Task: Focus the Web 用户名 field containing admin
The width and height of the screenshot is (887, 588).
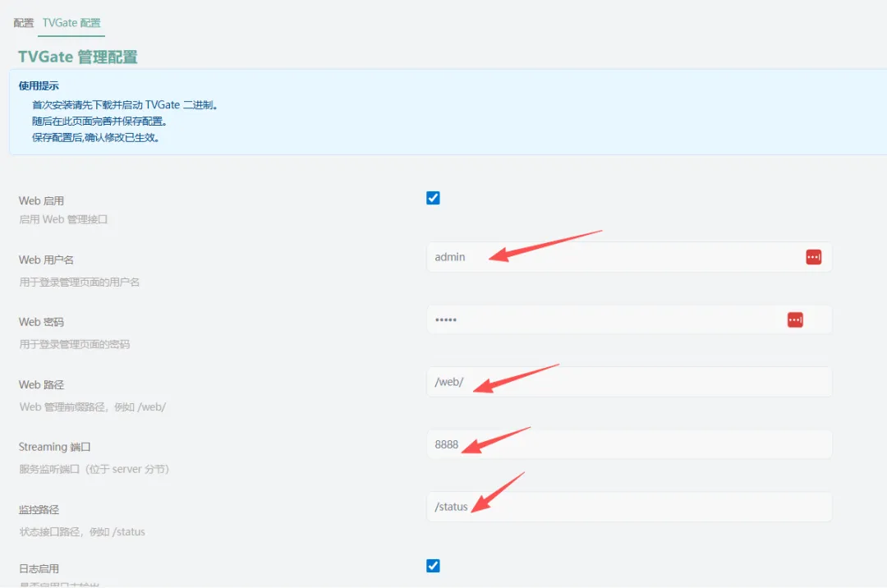Action: (629, 257)
